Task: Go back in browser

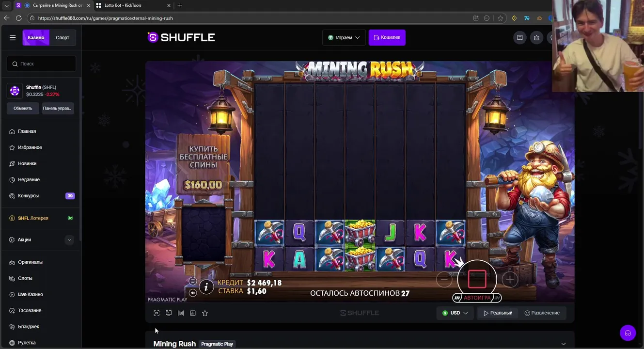Action: pos(6,18)
